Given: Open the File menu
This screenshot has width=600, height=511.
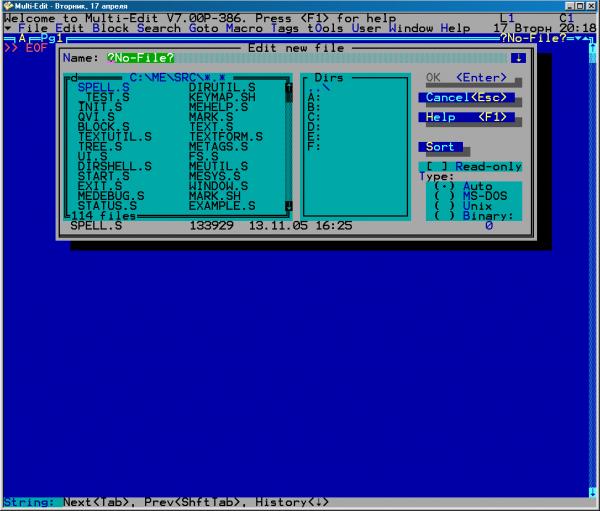Looking at the screenshot, I should [33, 28].
